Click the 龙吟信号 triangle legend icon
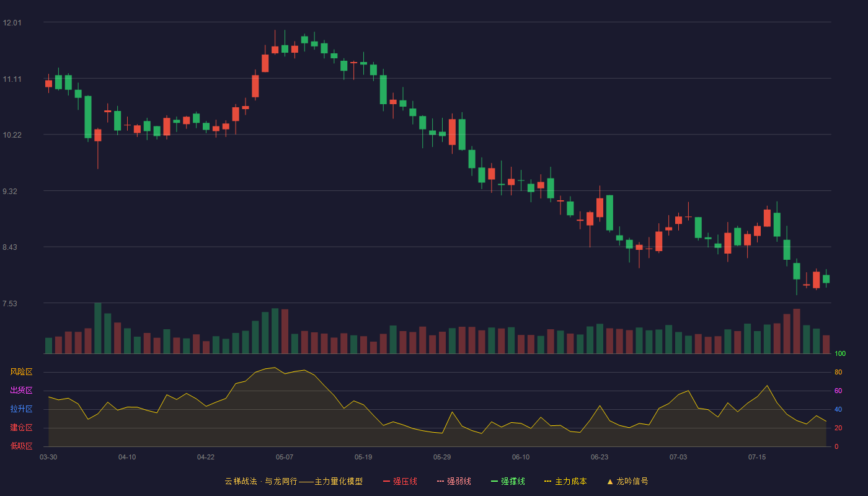 [x=610, y=481]
